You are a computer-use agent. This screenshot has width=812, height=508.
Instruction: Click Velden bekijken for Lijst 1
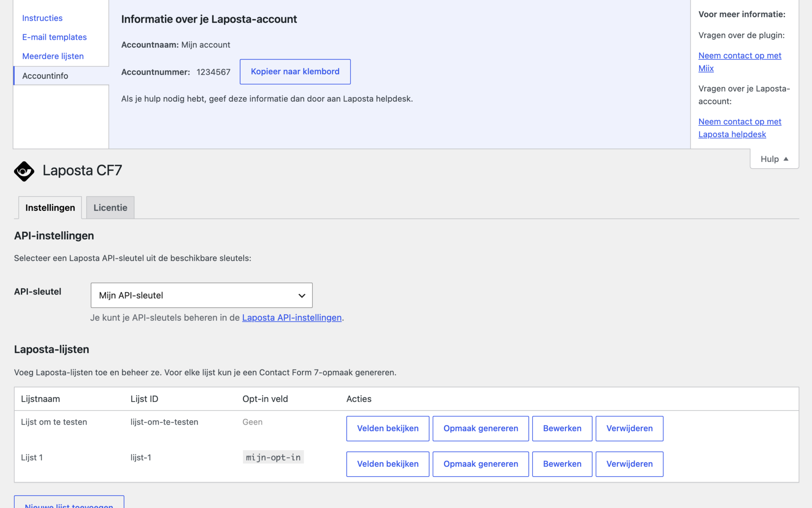388,464
